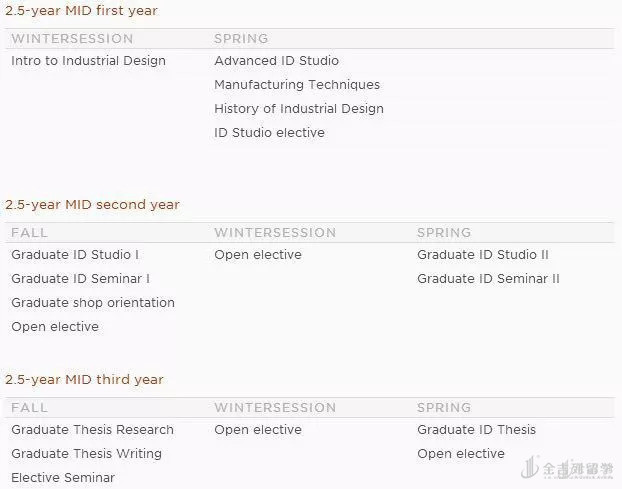Open Intro to Industrial Design course
The width and height of the screenshot is (622, 489).
pos(88,61)
